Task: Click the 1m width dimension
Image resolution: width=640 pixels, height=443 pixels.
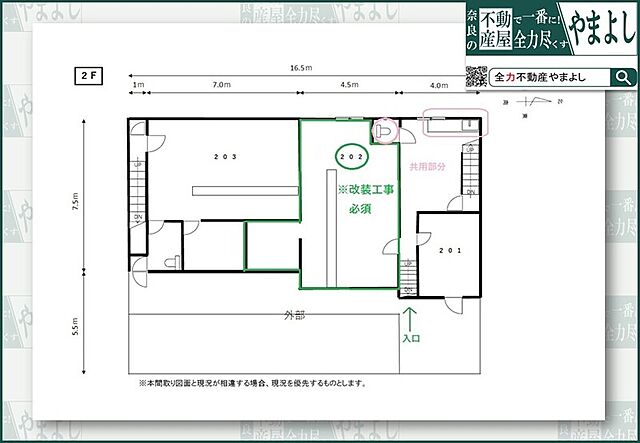Action: click(138, 85)
